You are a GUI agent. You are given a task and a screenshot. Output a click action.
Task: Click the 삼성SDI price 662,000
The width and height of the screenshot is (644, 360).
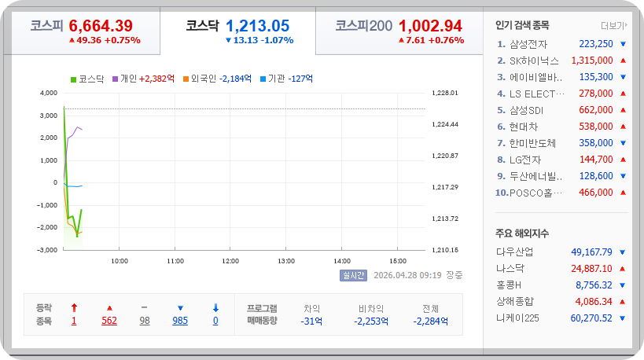[596, 110]
